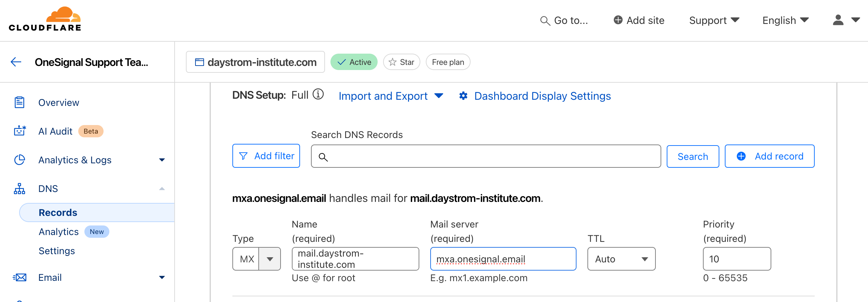Open the user account profile icon

(x=838, y=20)
